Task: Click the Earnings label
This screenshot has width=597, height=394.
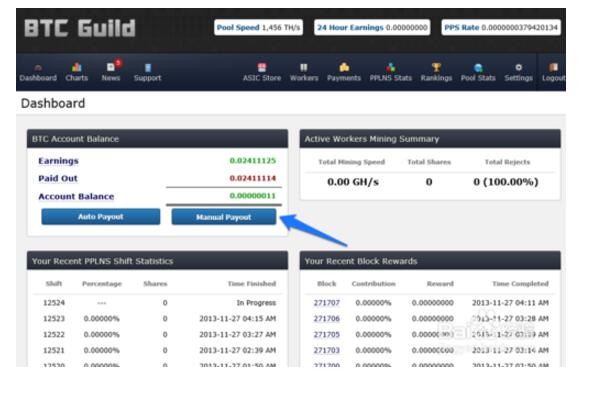Action: click(x=59, y=161)
